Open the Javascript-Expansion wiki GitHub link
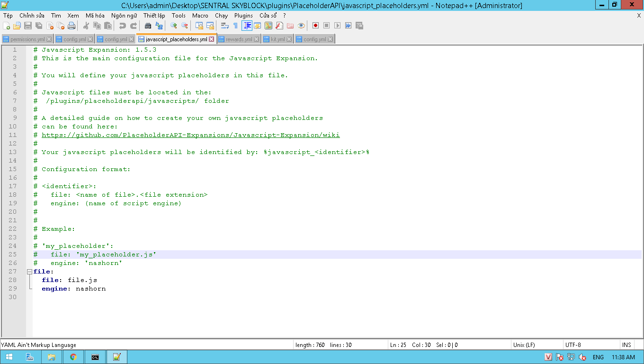 pos(190,135)
